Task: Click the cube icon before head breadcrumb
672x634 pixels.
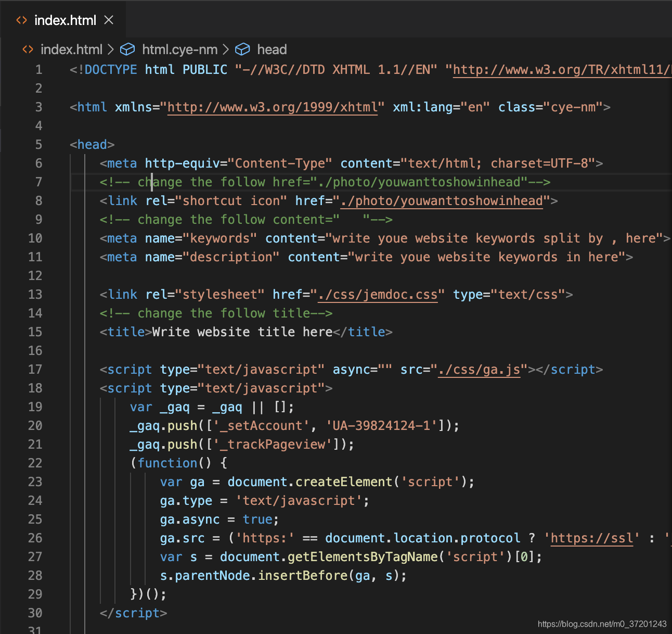Action: coord(242,49)
